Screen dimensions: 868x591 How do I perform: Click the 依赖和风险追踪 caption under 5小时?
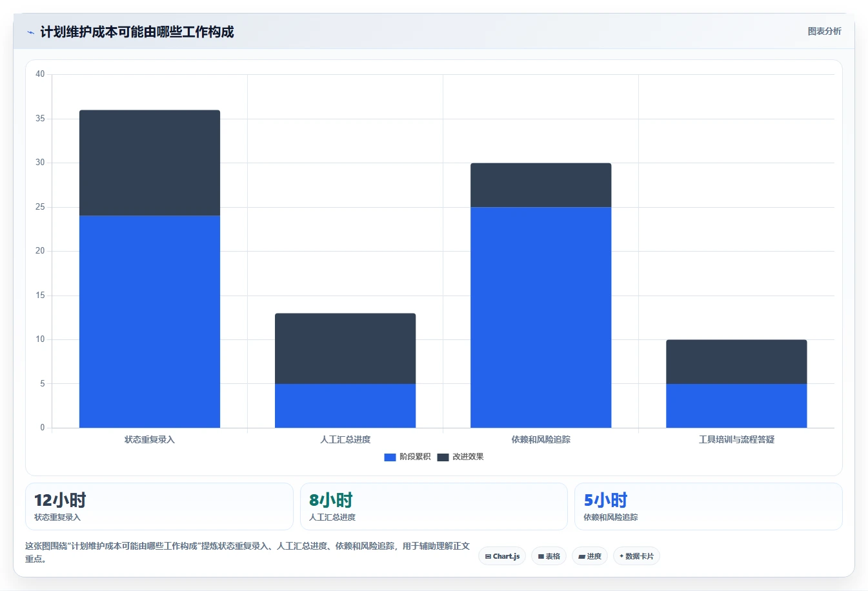coord(611,517)
